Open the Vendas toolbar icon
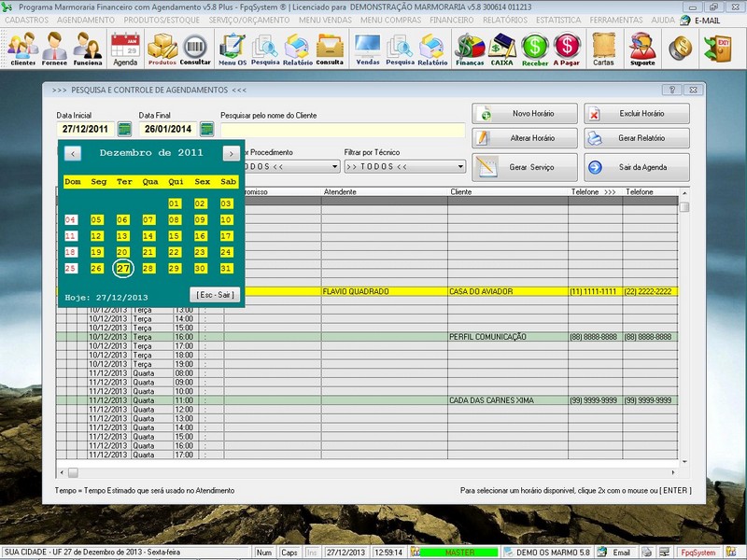 368,49
